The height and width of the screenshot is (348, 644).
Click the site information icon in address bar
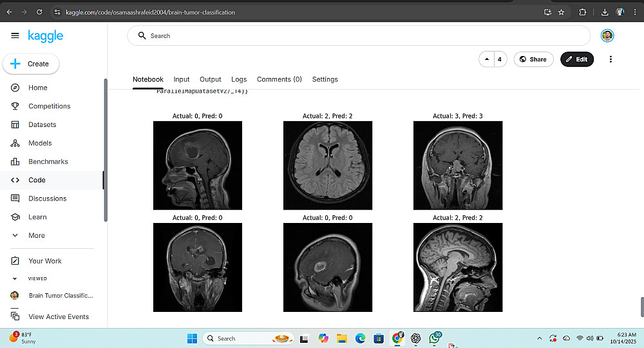pos(57,12)
